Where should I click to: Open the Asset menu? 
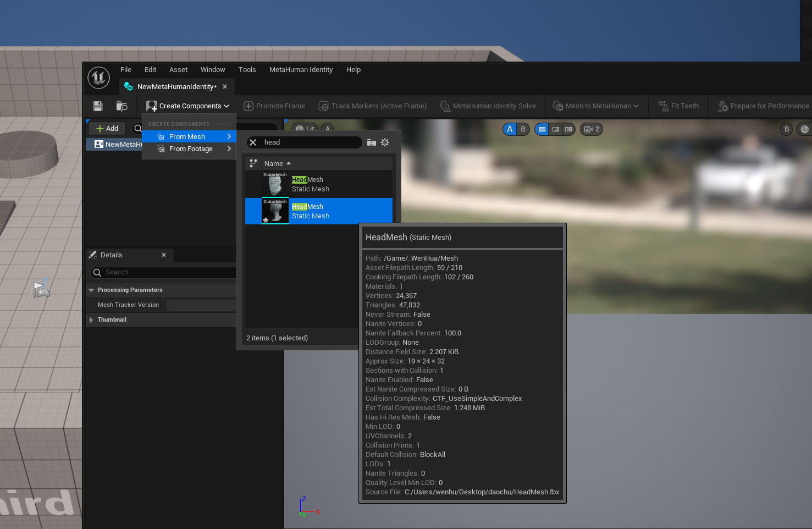pos(178,70)
